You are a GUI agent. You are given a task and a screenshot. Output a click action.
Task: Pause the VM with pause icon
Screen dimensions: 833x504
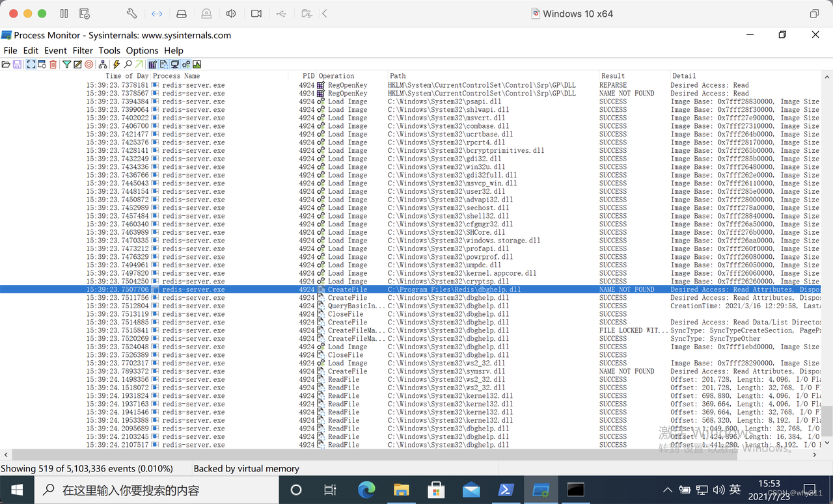[x=64, y=14]
